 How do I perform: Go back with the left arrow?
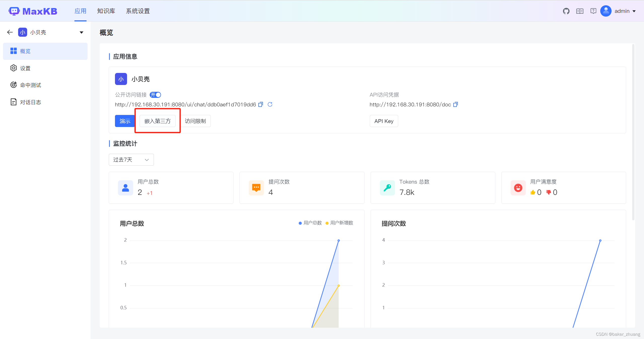[x=10, y=32]
